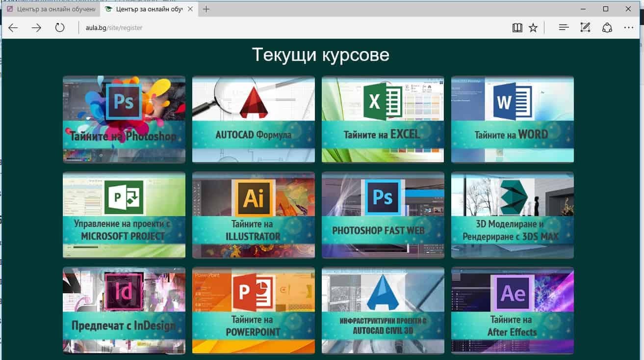
Task: Open the Тайните на ILLUSTRATOR course
Action: tap(254, 215)
